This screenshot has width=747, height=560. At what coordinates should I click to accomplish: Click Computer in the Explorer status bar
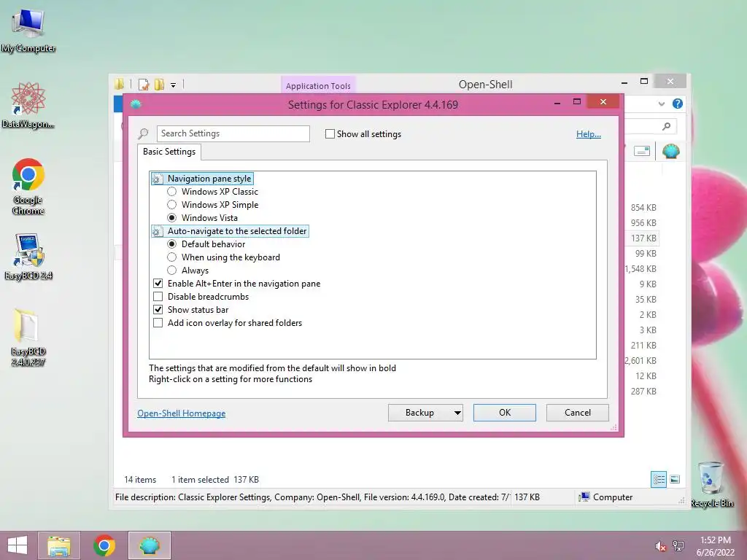click(x=606, y=497)
